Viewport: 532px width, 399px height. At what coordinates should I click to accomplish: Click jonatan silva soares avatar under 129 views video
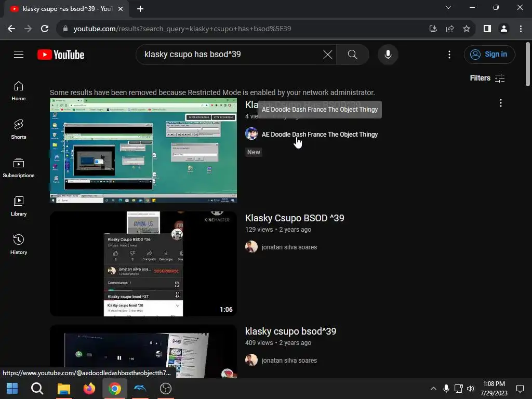[251, 247]
